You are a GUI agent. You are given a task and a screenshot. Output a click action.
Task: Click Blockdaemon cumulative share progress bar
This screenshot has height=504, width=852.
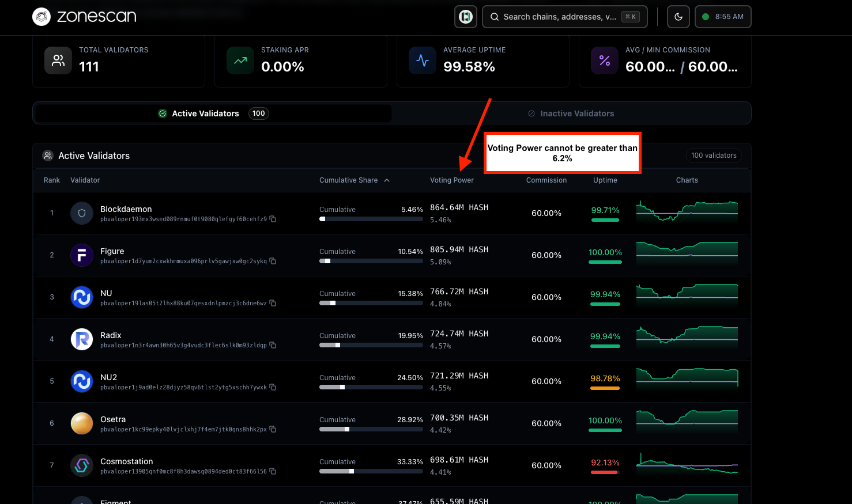[x=371, y=219]
